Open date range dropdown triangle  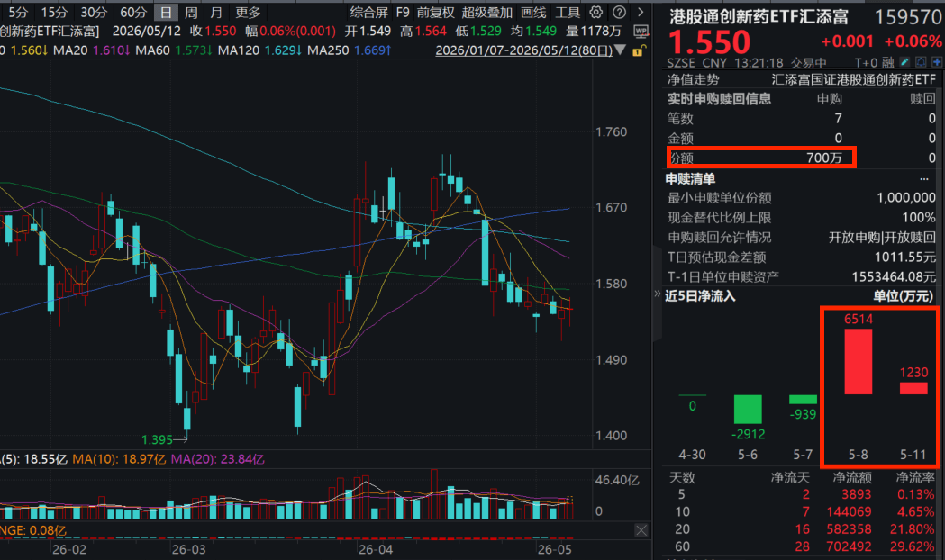[620, 50]
